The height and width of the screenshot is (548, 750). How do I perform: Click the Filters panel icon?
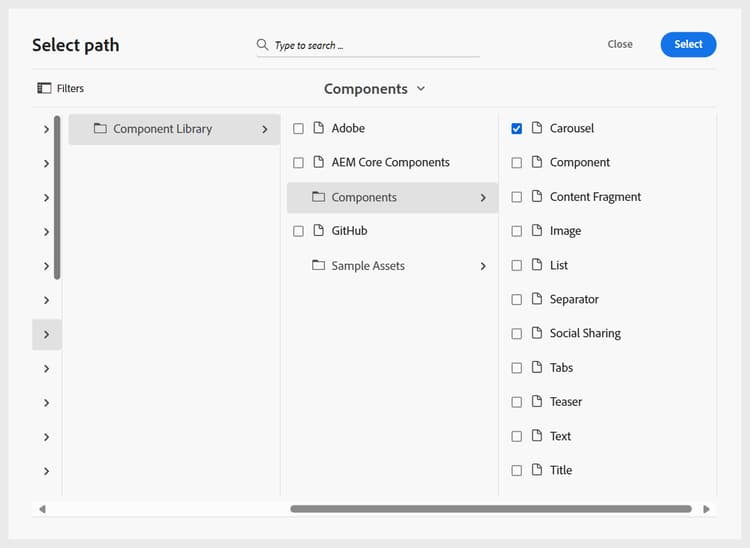coord(44,88)
